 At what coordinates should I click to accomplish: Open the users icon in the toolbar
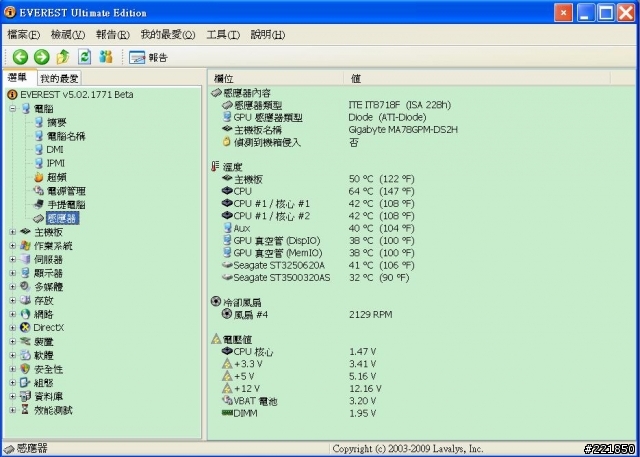(x=106, y=57)
